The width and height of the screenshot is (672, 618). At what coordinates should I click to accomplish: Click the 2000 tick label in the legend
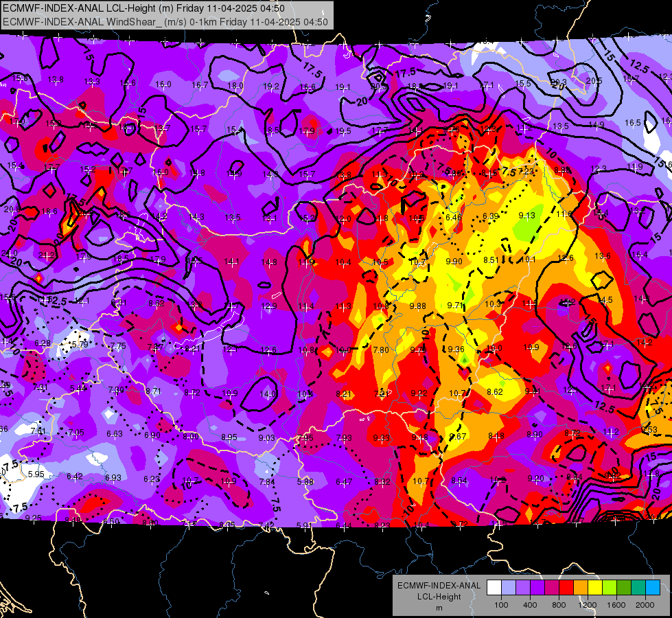pyautogui.click(x=645, y=605)
